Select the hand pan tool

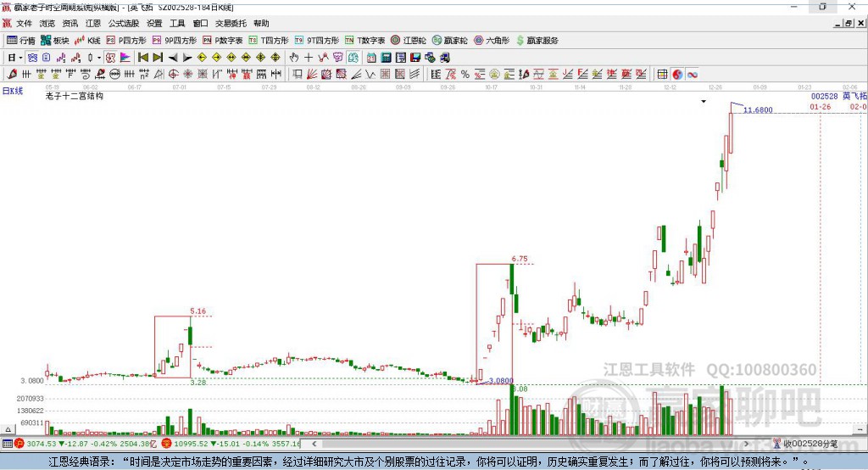click(x=293, y=58)
